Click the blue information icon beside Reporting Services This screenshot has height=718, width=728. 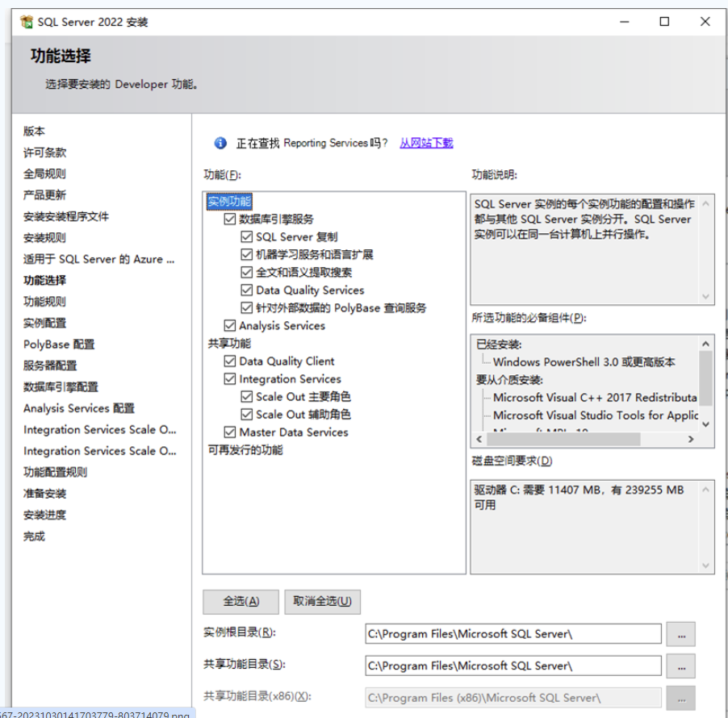[x=220, y=143]
